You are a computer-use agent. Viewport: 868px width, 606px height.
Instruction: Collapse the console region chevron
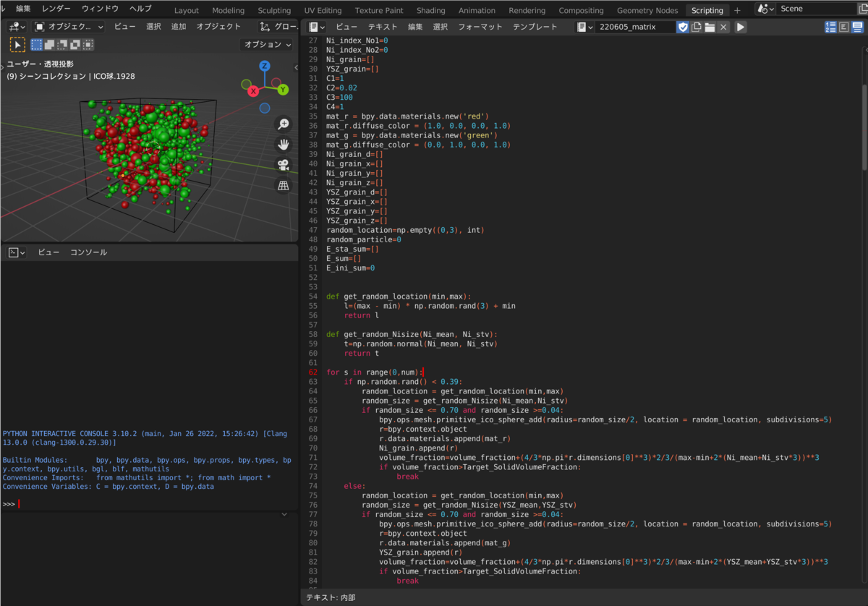(284, 514)
